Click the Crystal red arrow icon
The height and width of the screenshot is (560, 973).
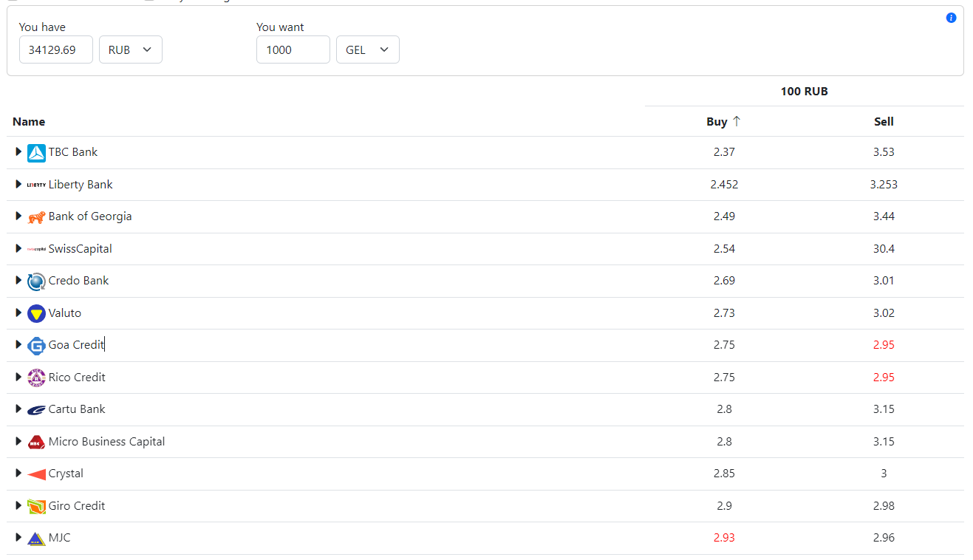pos(36,474)
